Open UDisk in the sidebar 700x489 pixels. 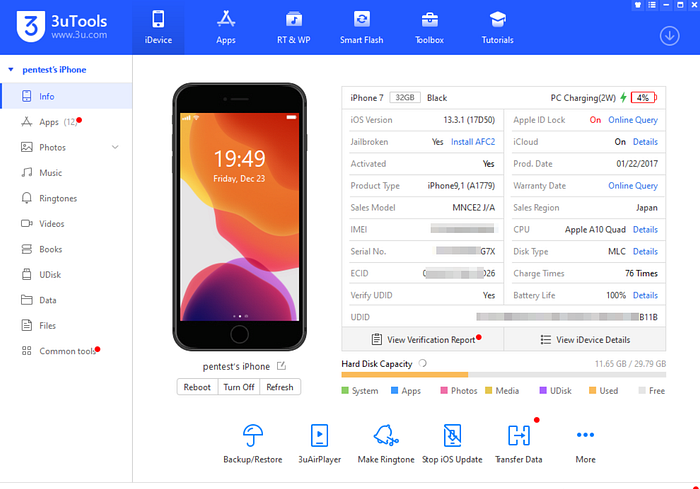coord(67,274)
